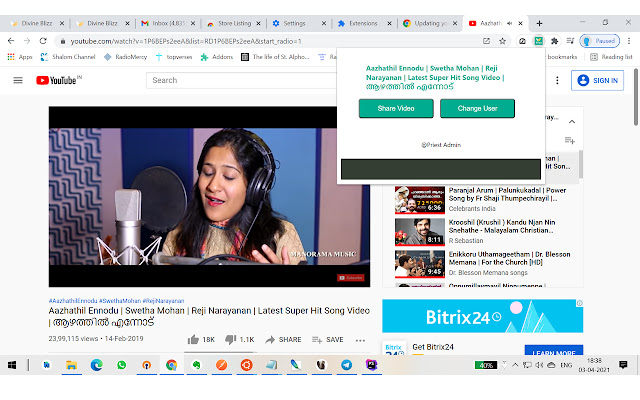Click the R Sebastian channel name
Screen dimensions: 640x400
pyautogui.click(x=466, y=241)
